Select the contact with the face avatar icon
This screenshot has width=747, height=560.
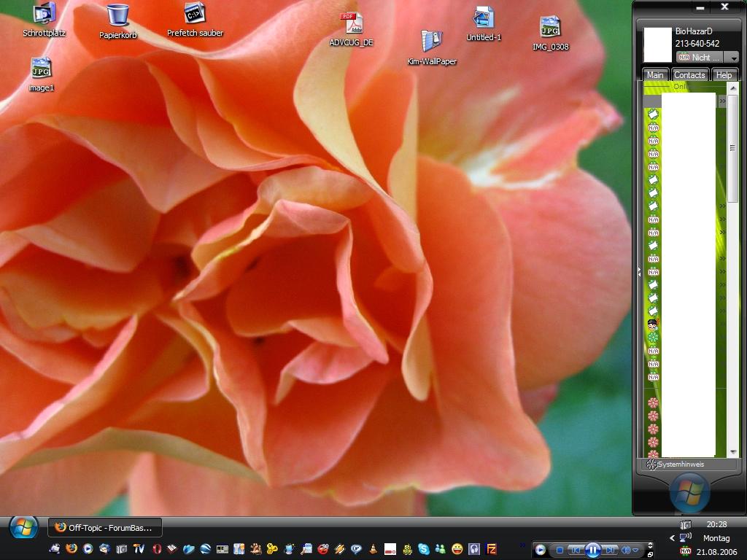[653, 324]
